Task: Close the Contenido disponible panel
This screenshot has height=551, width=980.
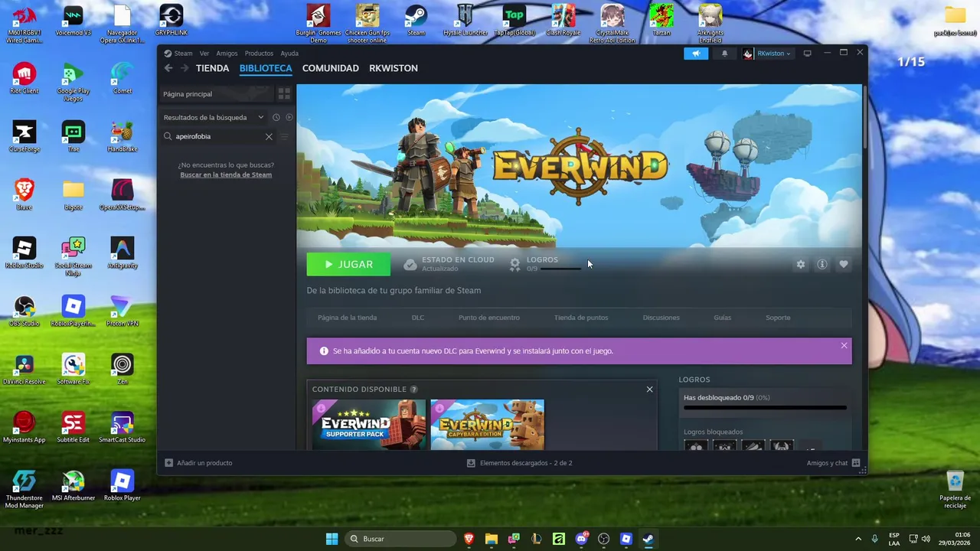Action: pyautogui.click(x=649, y=390)
